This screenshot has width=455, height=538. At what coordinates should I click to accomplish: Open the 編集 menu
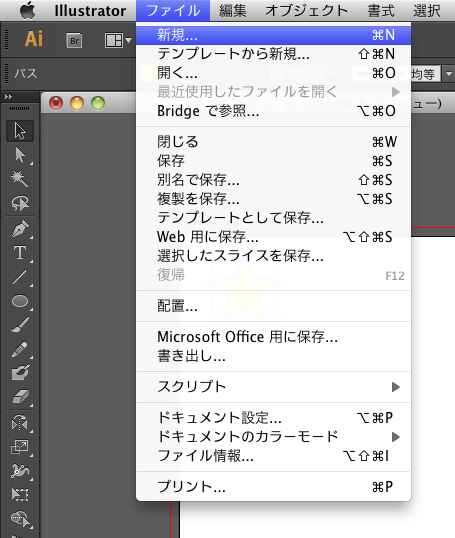233,11
